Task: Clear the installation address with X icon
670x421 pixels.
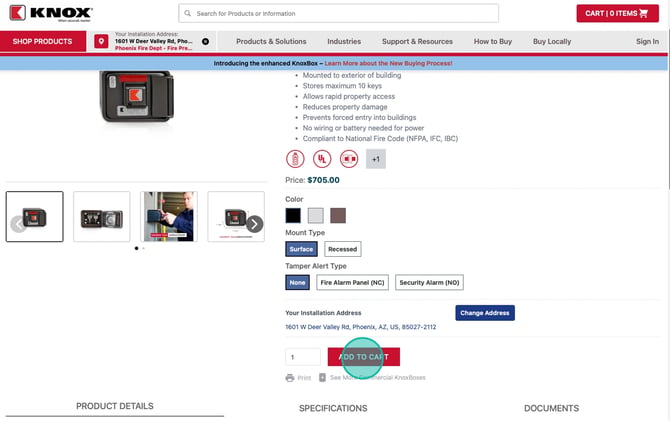Action: click(206, 41)
